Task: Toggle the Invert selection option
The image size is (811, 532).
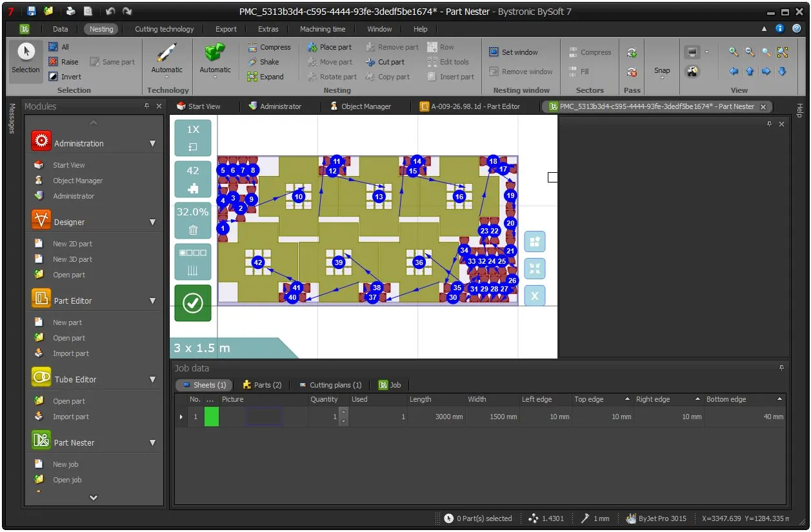Action: click(x=65, y=77)
